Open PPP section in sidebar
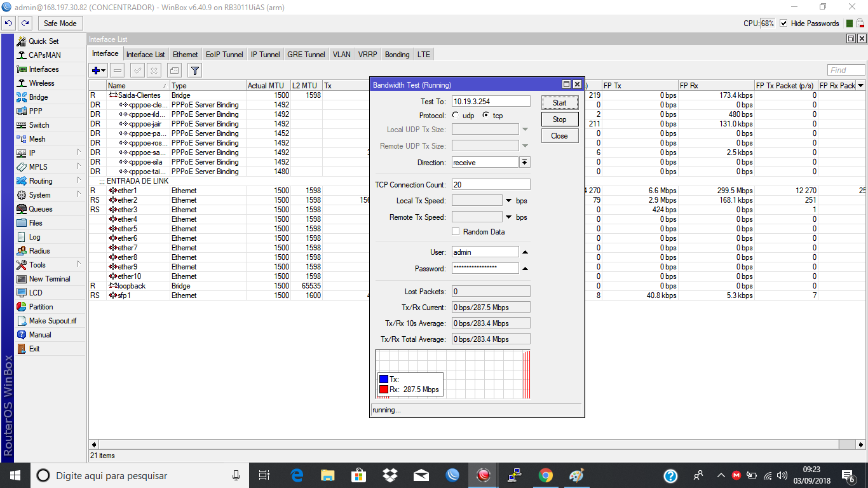Image resolution: width=868 pixels, height=488 pixels. pyautogui.click(x=36, y=111)
